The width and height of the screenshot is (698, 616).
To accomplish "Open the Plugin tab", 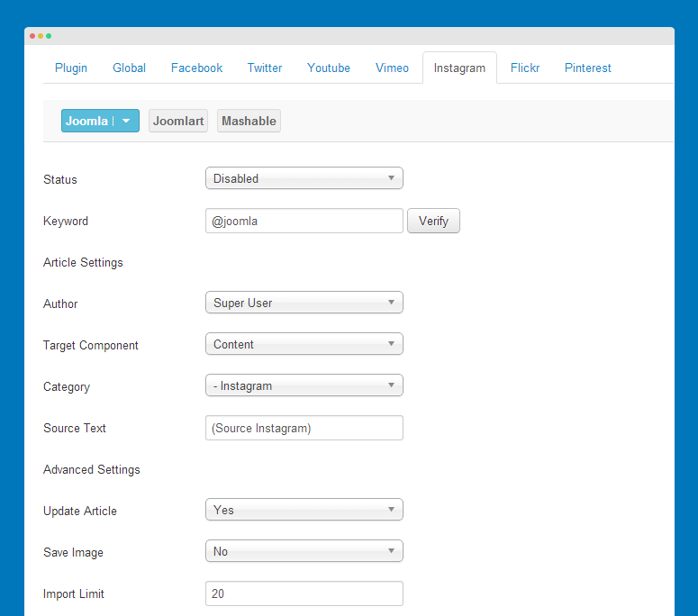I will point(71,68).
